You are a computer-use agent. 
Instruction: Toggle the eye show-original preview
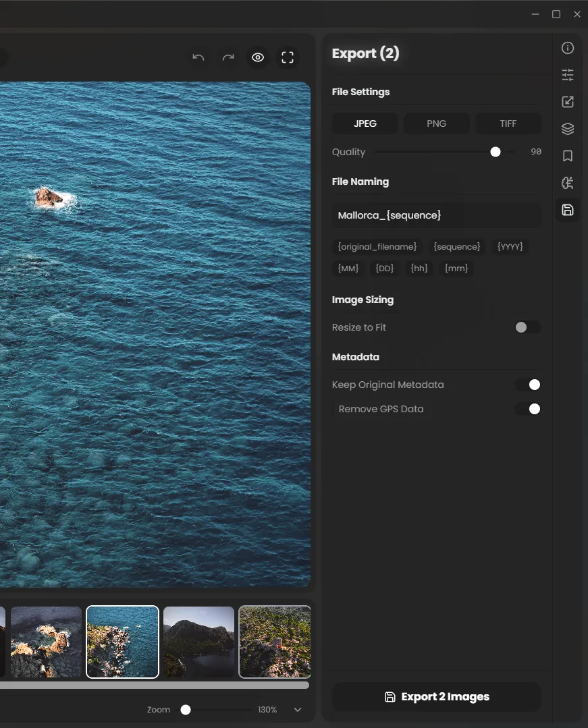[x=258, y=57]
